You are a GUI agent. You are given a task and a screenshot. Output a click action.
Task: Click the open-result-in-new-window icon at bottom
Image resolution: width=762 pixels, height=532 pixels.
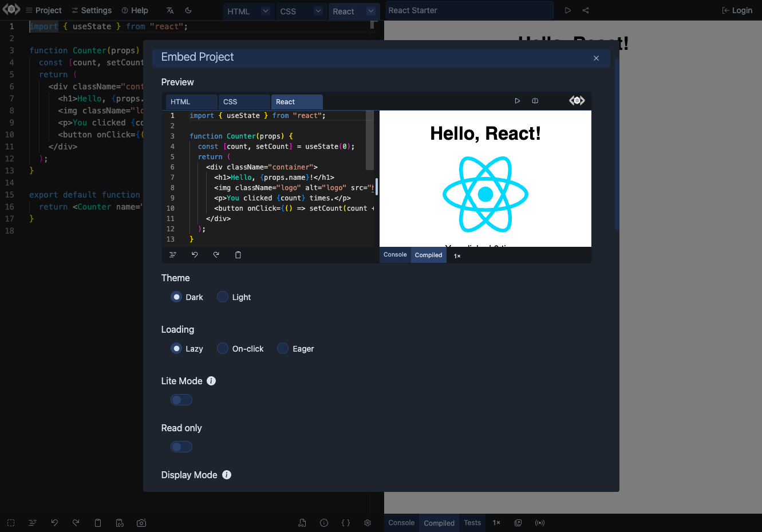[x=518, y=523]
